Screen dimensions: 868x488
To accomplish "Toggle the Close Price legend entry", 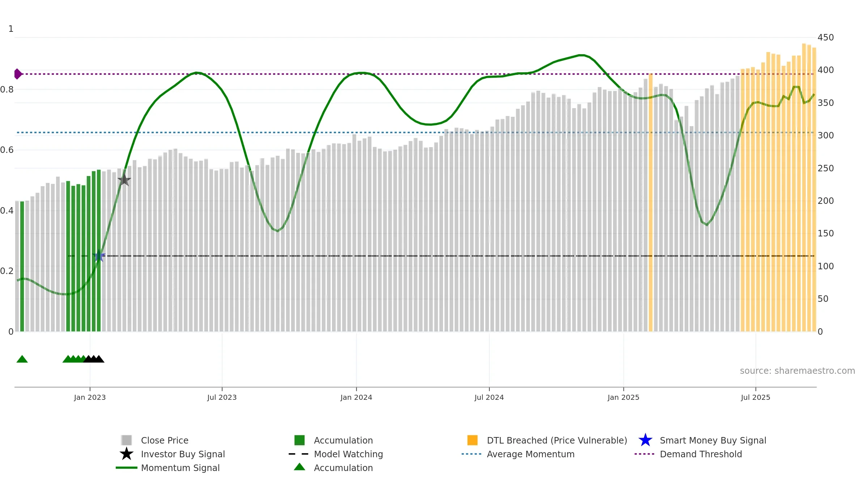I will (x=165, y=440).
